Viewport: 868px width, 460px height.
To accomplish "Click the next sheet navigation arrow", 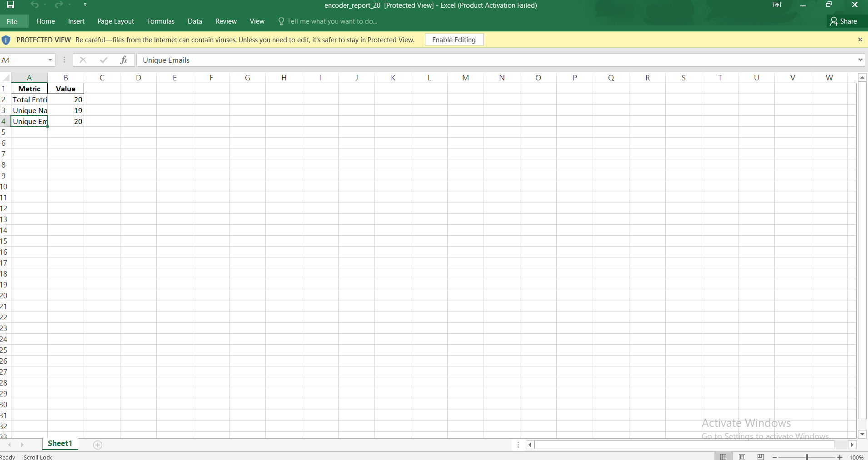I will (x=22, y=445).
